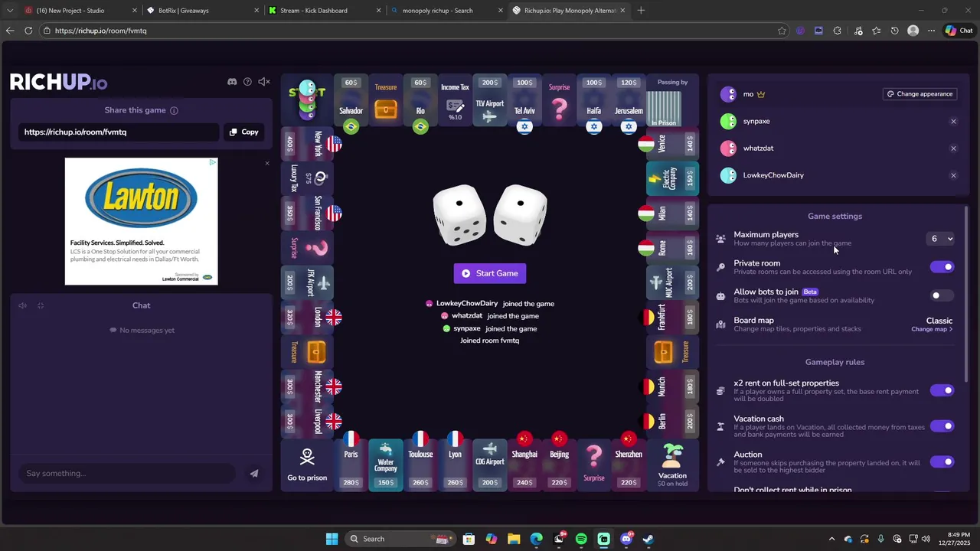Enable Allow bots to join
The image size is (980, 551).
[x=942, y=295]
